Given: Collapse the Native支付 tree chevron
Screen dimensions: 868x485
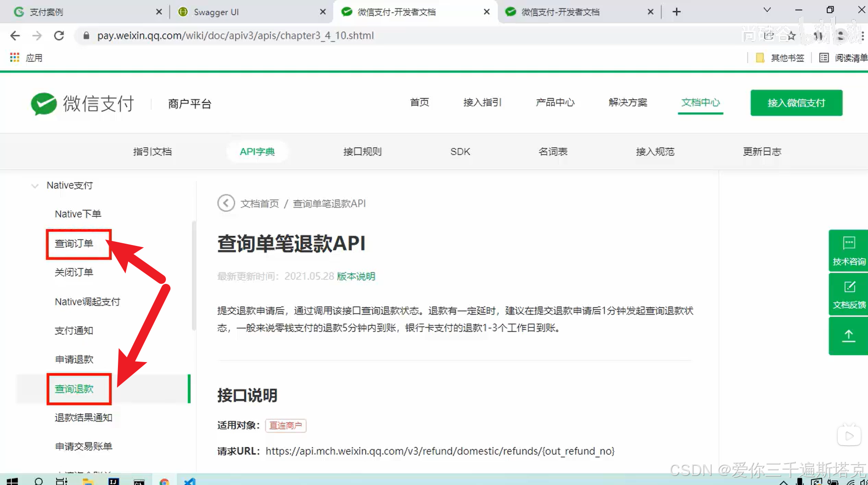Looking at the screenshot, I should point(35,186).
